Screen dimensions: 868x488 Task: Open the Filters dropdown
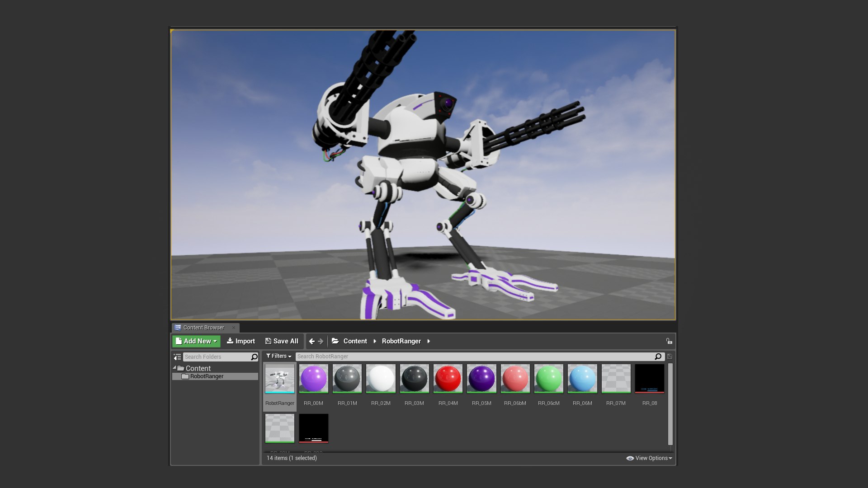coord(278,356)
